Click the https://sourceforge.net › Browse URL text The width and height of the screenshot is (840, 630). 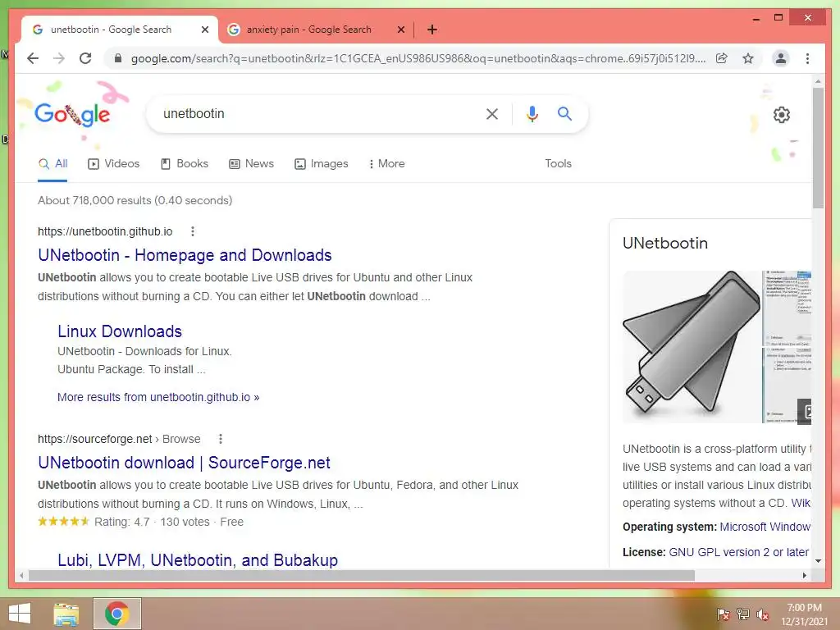click(x=119, y=439)
